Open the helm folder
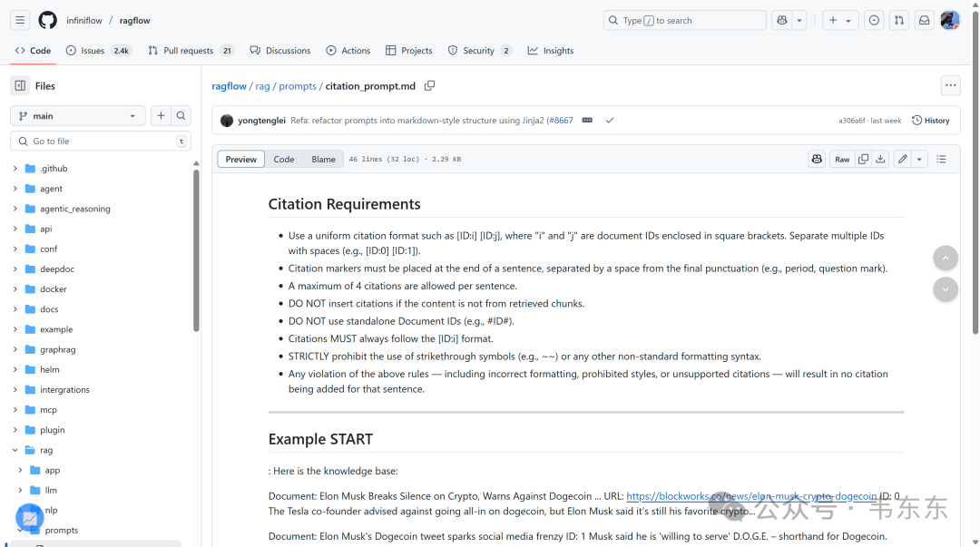The width and height of the screenshot is (980, 547). point(49,369)
